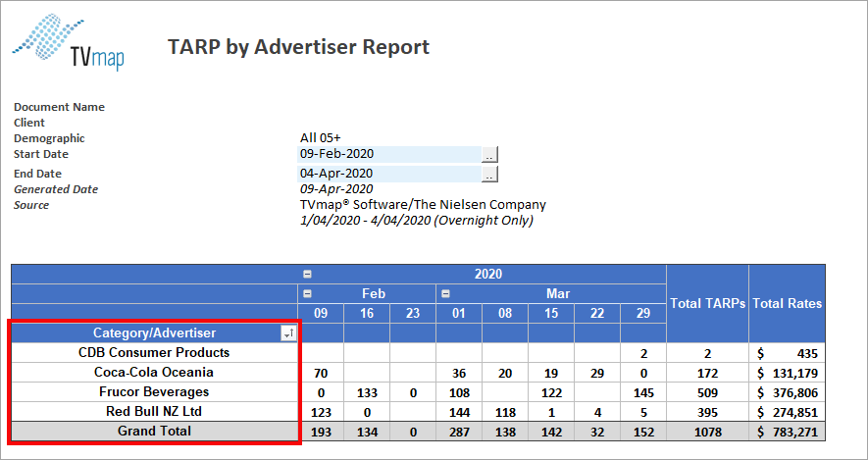Screen dimensions: 868x460
Task: Select the Frucor Beverages row label
Action: tap(154, 392)
